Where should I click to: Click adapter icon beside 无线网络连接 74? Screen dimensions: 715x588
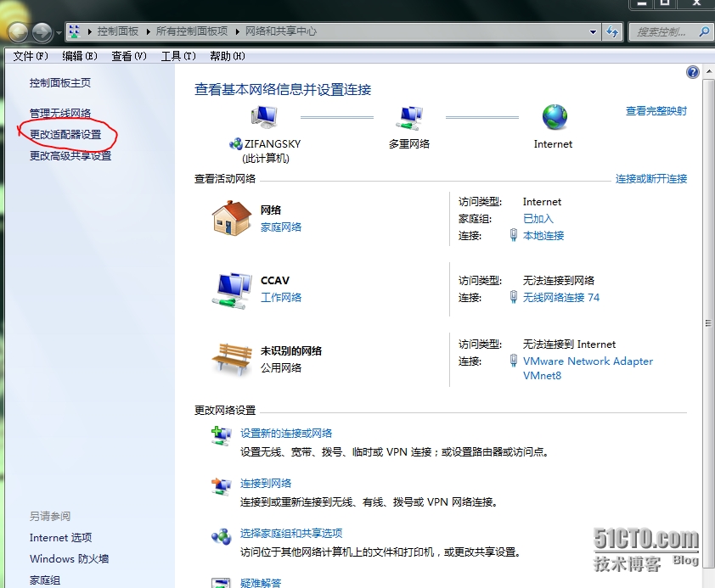(514, 297)
